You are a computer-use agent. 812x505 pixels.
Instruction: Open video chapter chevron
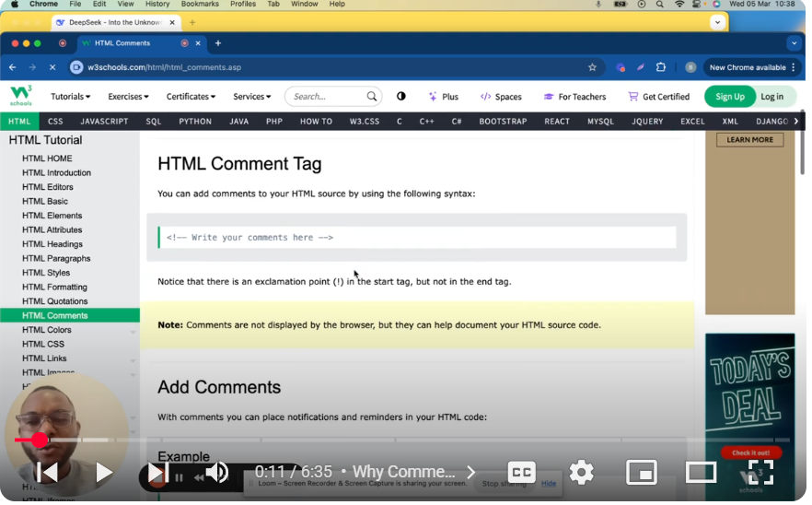[x=470, y=472]
